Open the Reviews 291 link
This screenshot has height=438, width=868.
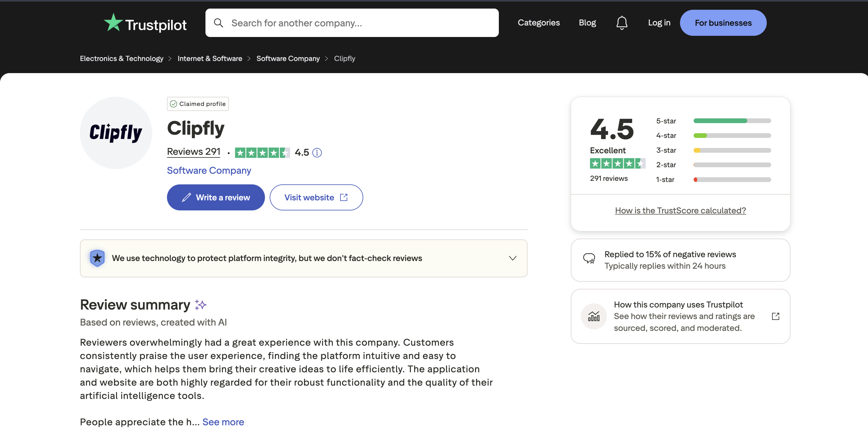click(x=193, y=152)
